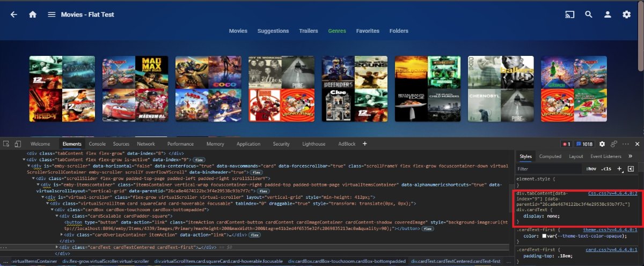The width and height of the screenshot is (644, 266).
Task: Expand the selected cardText div node
Action: click(x=57, y=247)
